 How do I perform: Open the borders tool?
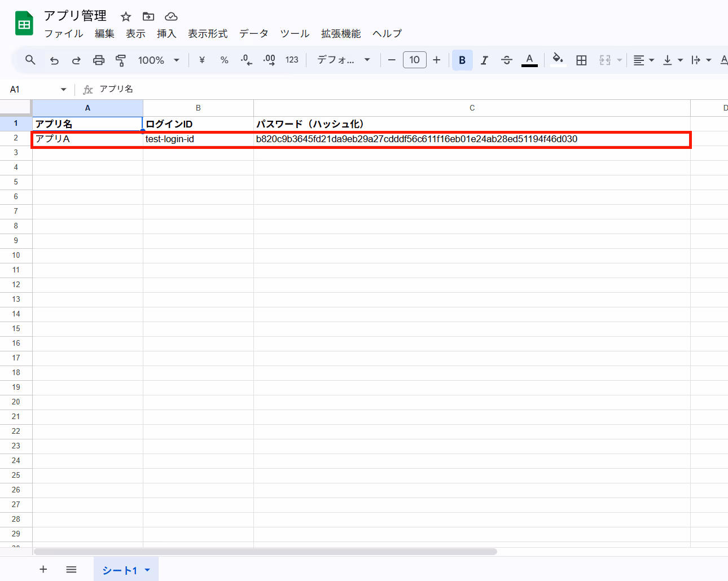coord(581,60)
